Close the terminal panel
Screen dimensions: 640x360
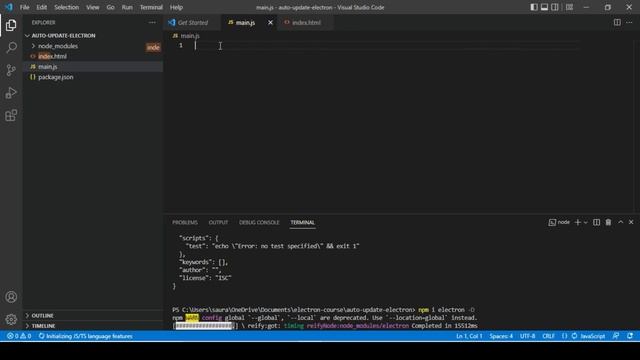click(x=631, y=222)
